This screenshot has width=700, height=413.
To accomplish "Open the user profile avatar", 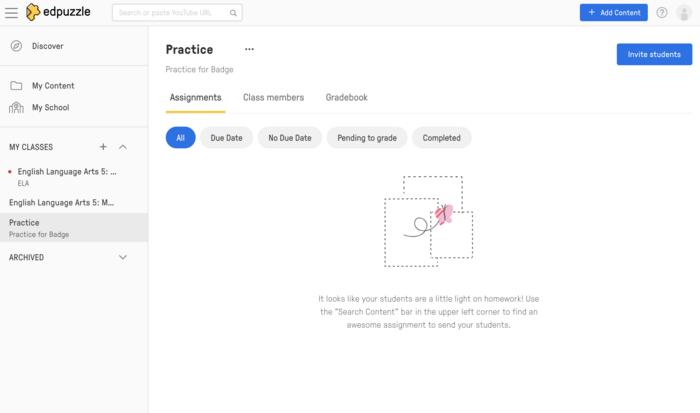I will click(684, 13).
